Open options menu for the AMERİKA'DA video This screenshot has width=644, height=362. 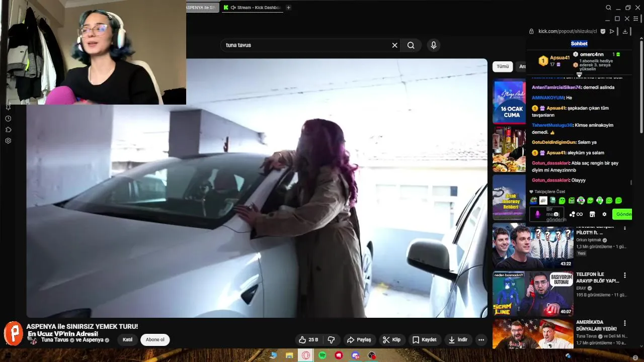pos(625,323)
